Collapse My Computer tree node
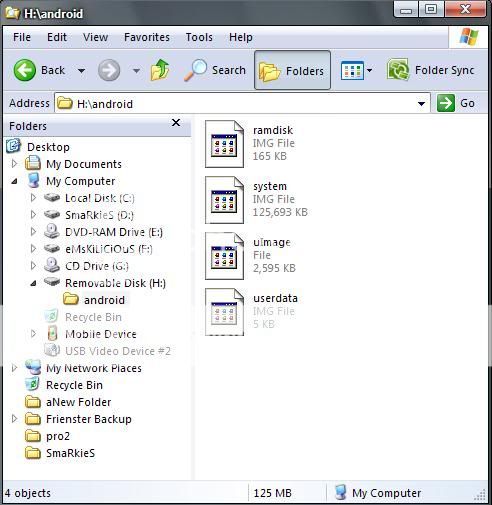This screenshot has width=492, height=505. (14, 181)
